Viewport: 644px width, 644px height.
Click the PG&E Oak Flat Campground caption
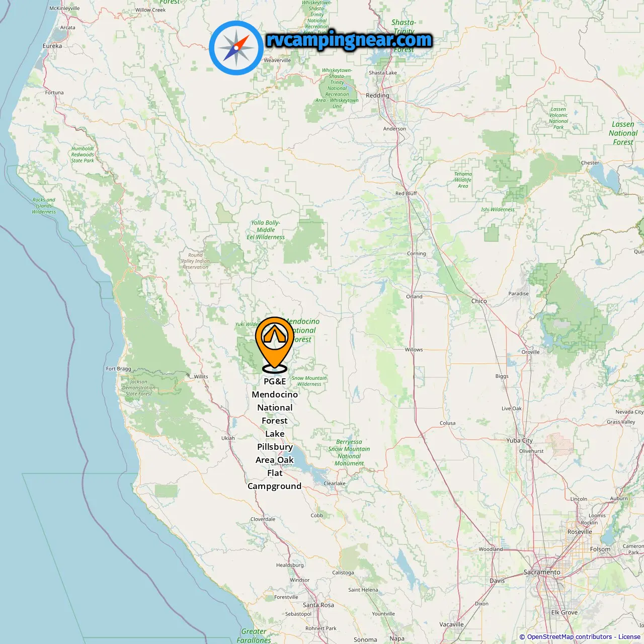275,434
